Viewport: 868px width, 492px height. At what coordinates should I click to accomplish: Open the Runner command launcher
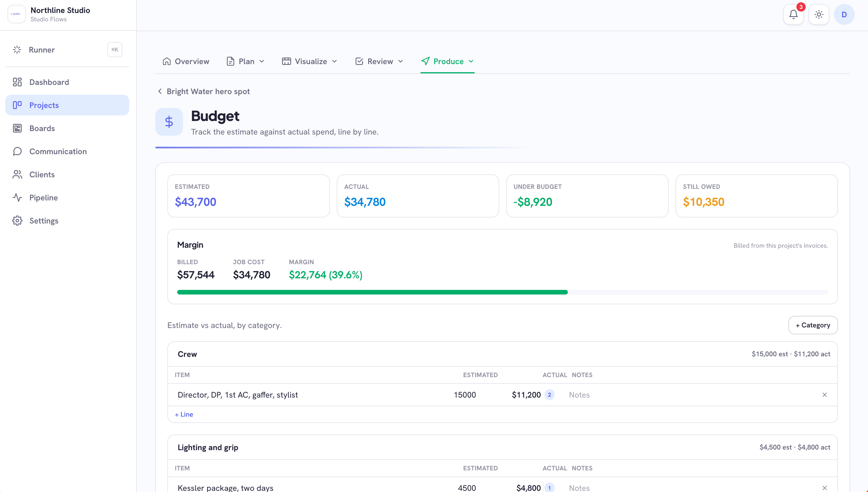(x=67, y=50)
